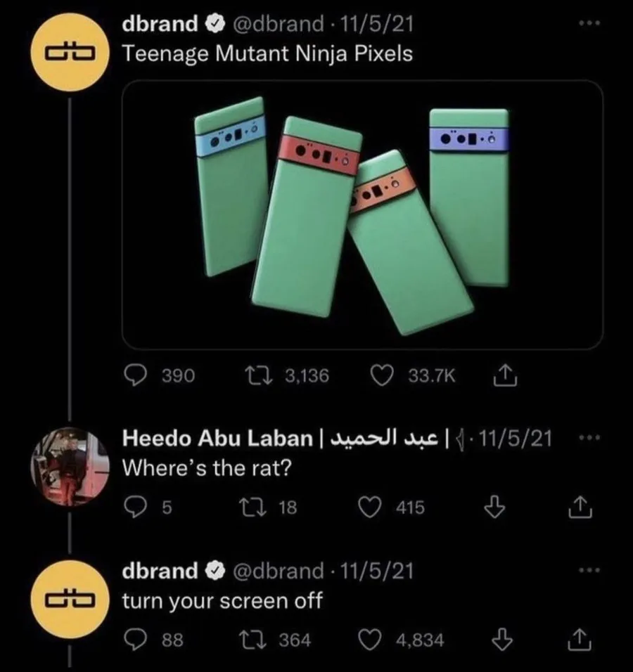The width and height of the screenshot is (633, 672).
Task: Reply to 'turn your screen off' tweet
Action: point(136,639)
